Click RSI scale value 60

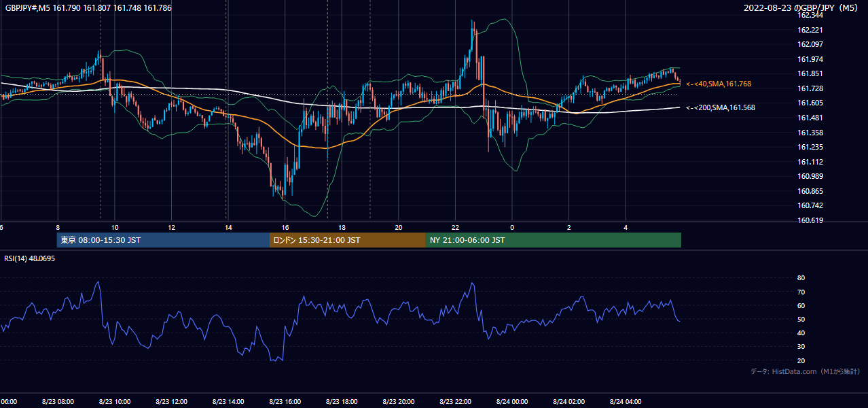(801, 305)
